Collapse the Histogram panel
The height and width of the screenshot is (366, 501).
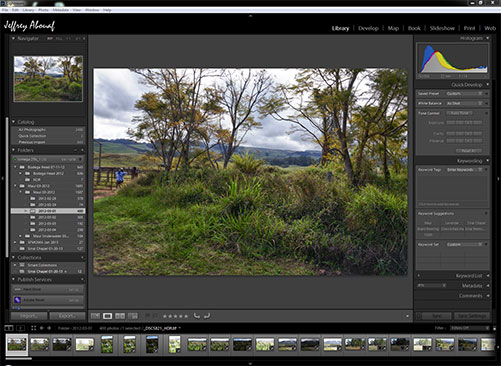[x=488, y=38]
